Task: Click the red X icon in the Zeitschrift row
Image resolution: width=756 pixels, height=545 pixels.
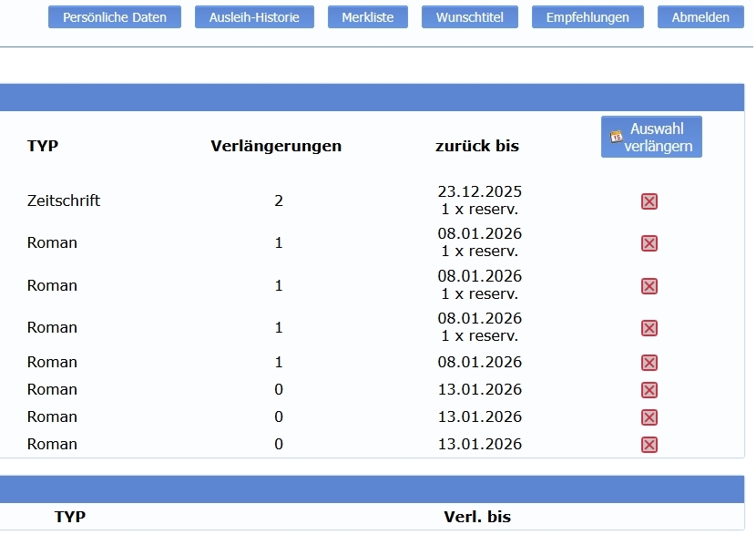Action: 649,201
